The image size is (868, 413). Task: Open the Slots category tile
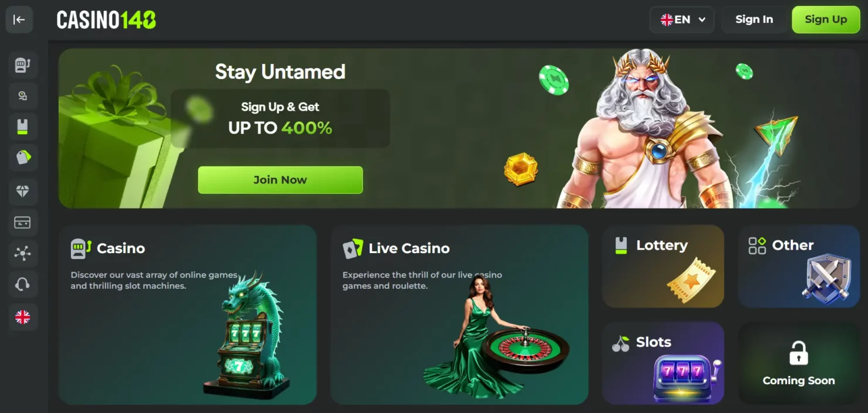(663, 363)
